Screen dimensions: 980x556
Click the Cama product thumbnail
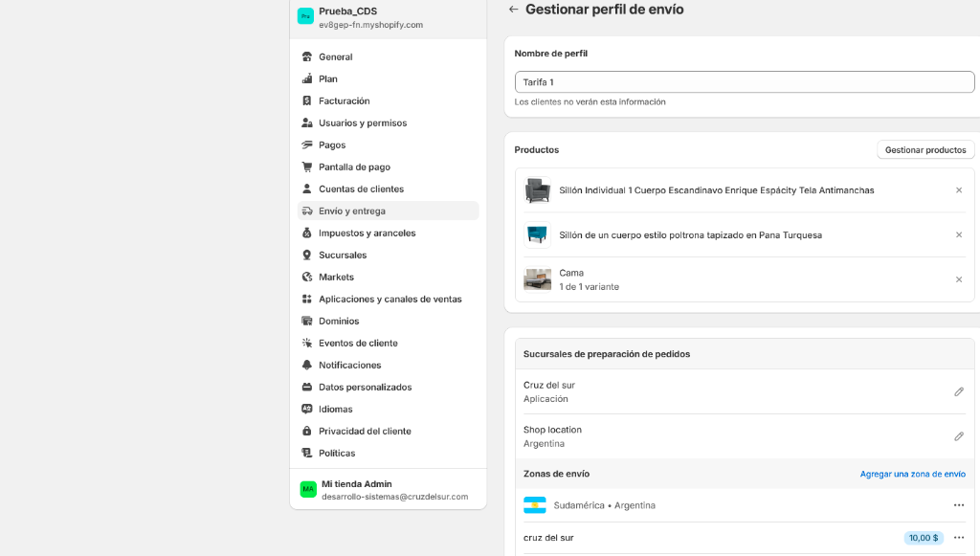(x=538, y=279)
